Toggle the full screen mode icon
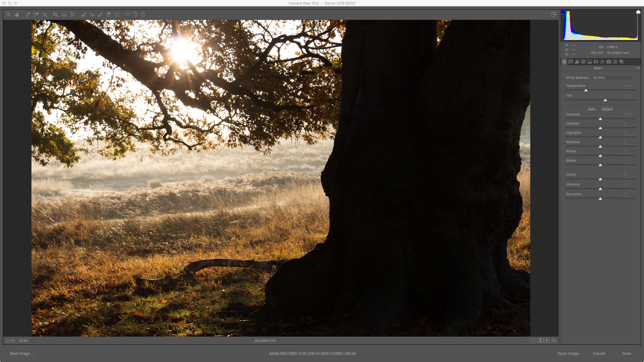Screen dimensions: 644x362 click(553, 14)
